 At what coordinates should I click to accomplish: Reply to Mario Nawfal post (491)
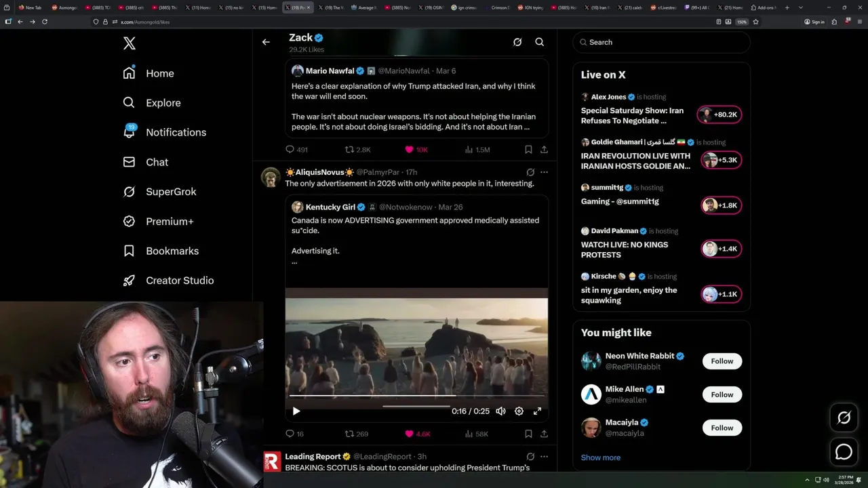(296, 149)
